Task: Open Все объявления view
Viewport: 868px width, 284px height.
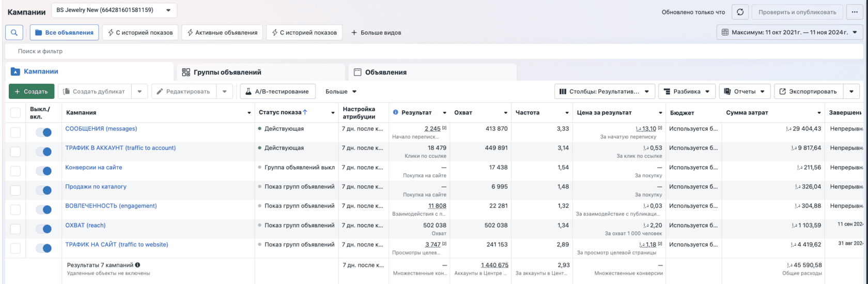Action: (x=64, y=33)
